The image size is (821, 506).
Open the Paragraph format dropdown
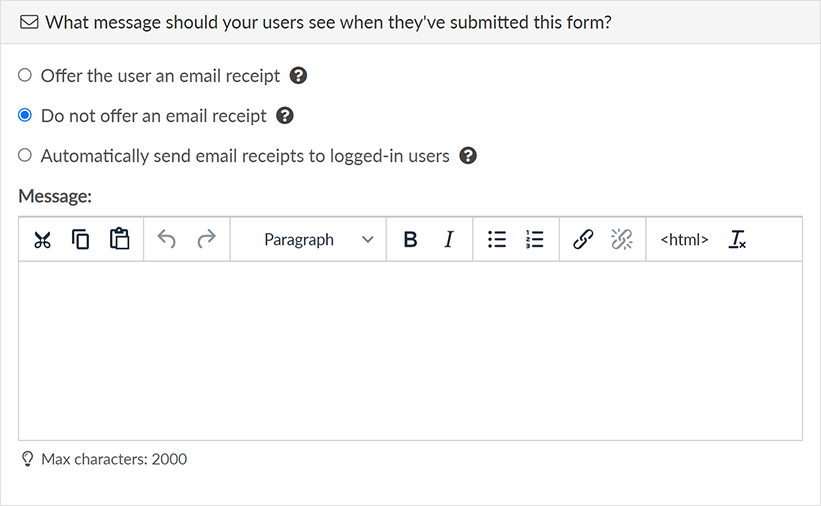pos(318,240)
